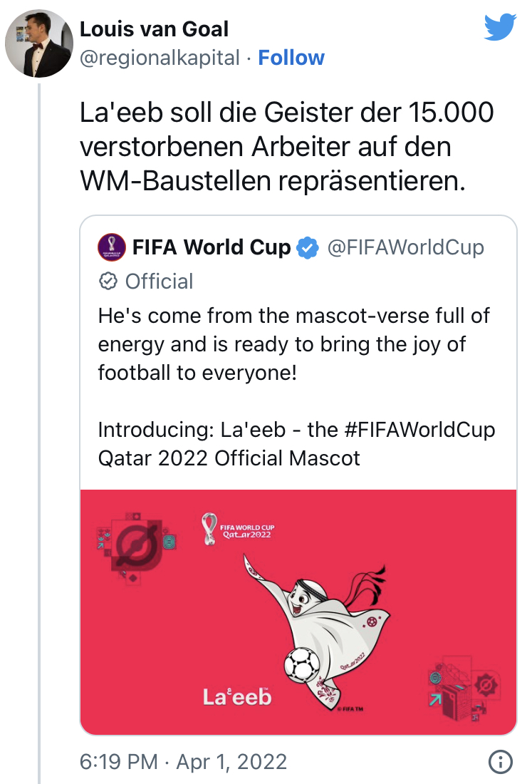
Task: Click the German tweet text
Action: pos(286,147)
